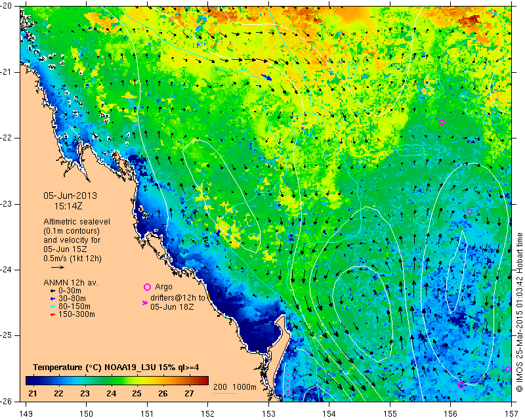Click the Argo float marker near 156.3E 23.1S
525x420 pixels.
[x=469, y=212]
